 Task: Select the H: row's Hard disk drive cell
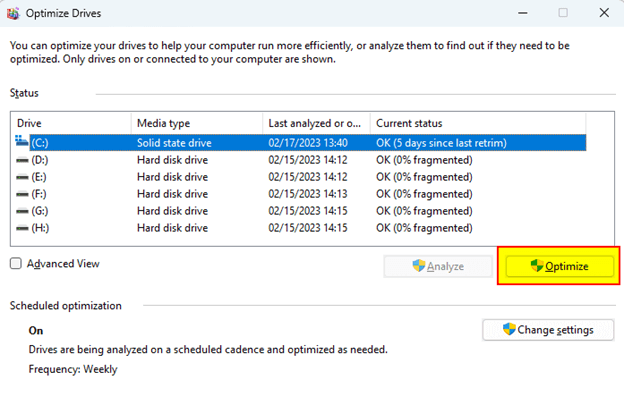pos(175,228)
